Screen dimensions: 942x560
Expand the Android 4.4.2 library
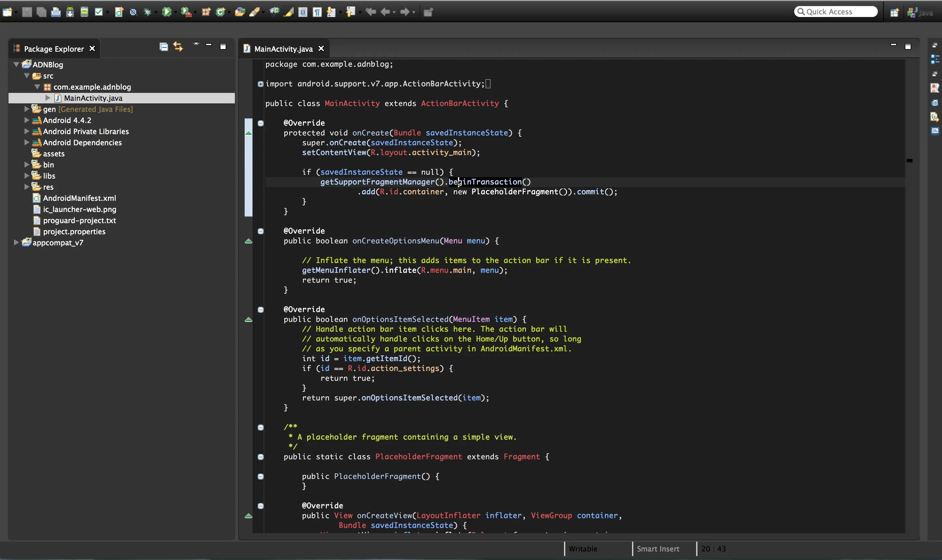click(27, 120)
